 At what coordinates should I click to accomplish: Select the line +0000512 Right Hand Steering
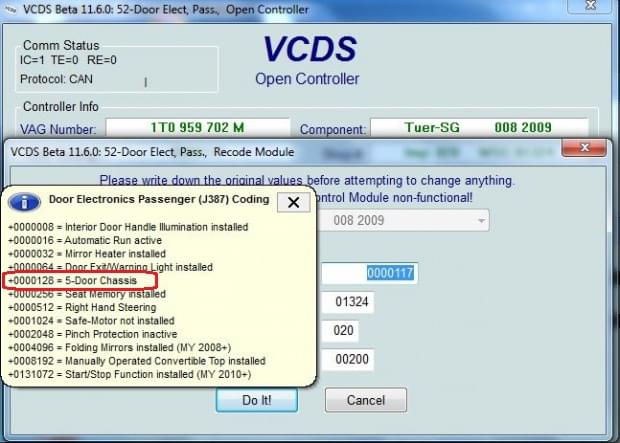click(82, 307)
